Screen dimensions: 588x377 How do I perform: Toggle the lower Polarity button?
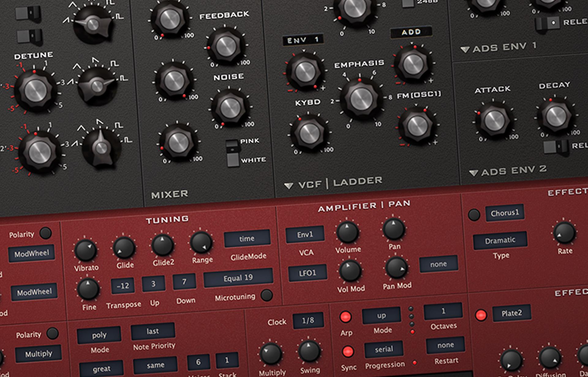click(52, 333)
